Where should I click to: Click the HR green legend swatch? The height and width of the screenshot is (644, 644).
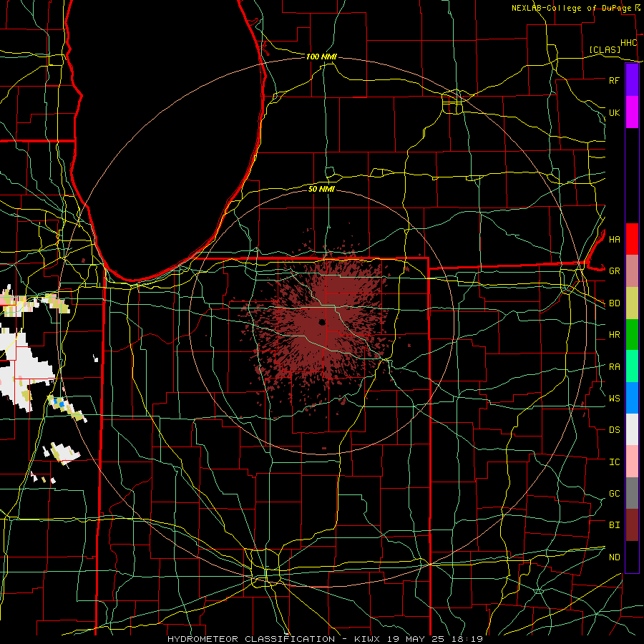(632, 334)
